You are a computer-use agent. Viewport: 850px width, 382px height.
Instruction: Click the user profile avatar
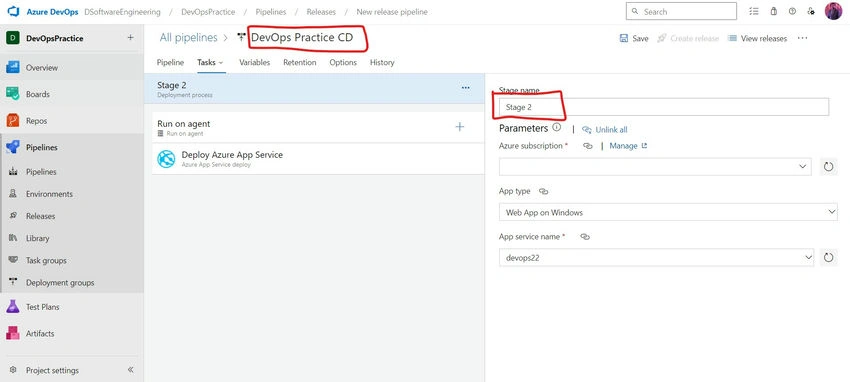pyautogui.click(x=833, y=11)
